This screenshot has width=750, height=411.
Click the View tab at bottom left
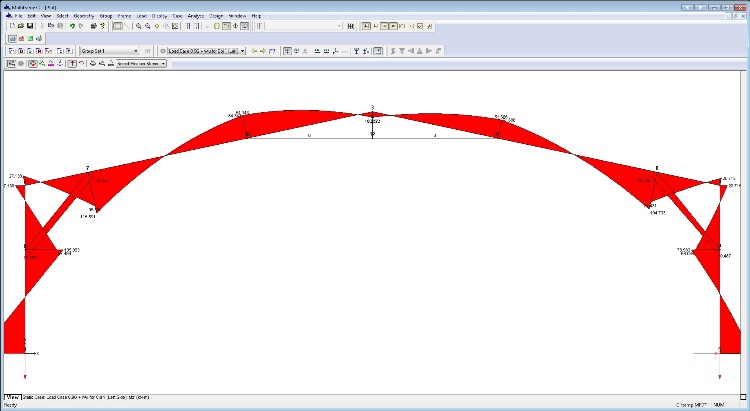tap(11, 397)
